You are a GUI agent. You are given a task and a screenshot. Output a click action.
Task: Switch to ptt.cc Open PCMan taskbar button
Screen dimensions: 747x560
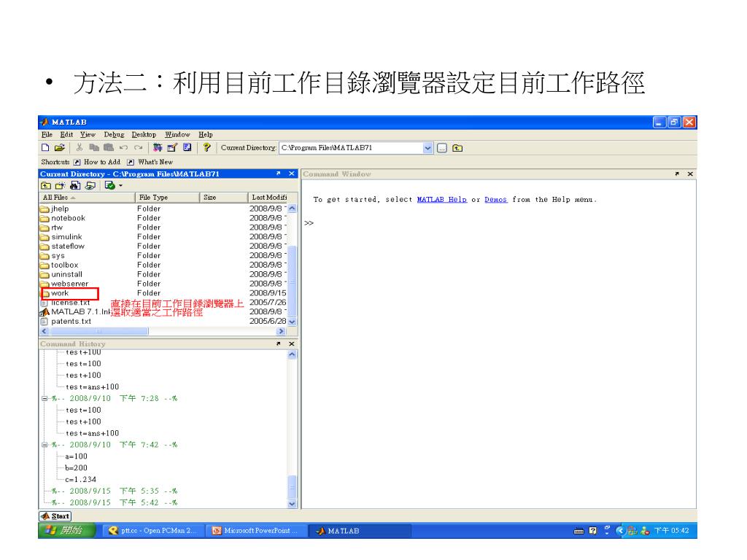coord(153,531)
